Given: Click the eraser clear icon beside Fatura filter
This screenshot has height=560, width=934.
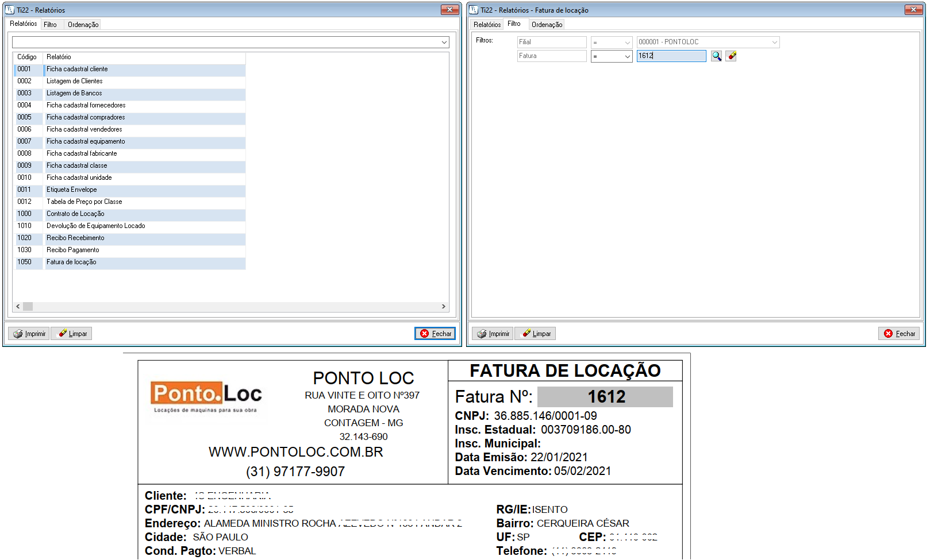Looking at the screenshot, I should click(x=731, y=56).
